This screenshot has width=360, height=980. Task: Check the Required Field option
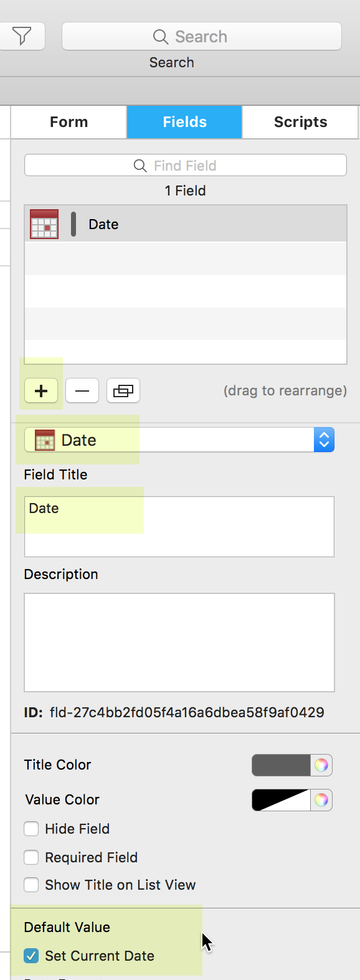31,857
